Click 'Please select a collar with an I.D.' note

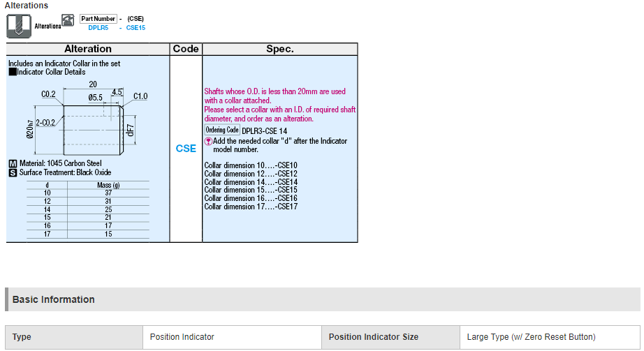279,114
